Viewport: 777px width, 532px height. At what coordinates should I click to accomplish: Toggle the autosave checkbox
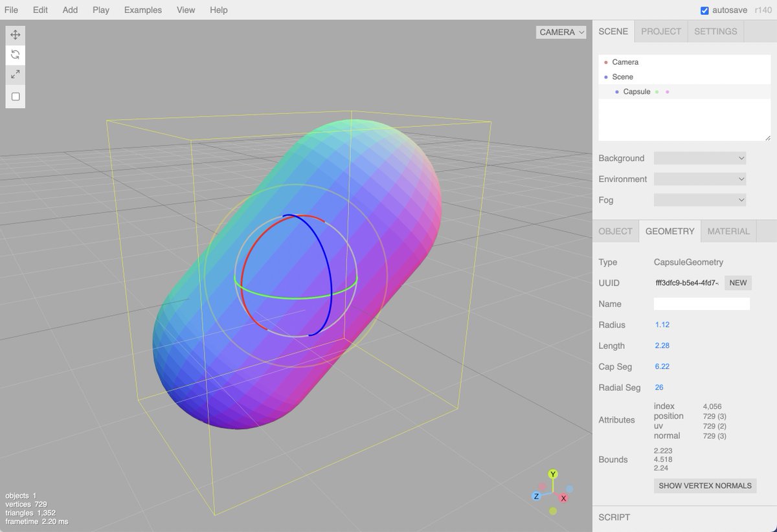coord(704,10)
